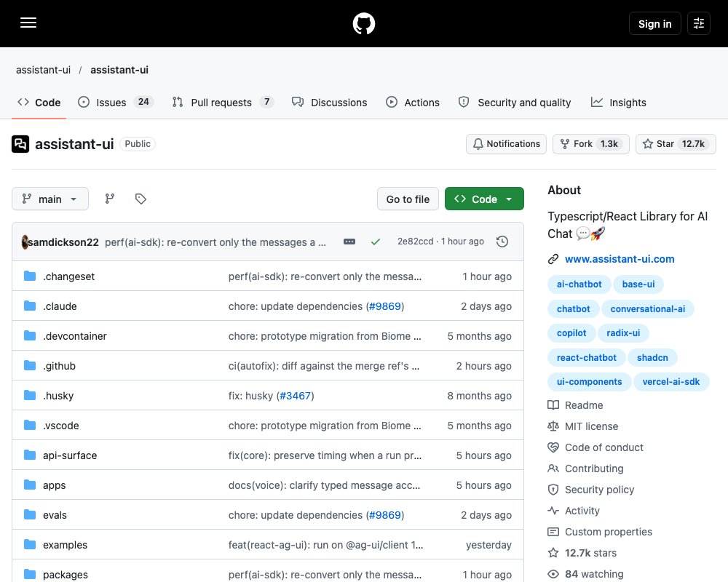
Task: Open the Actions tab
Action: coord(412,103)
